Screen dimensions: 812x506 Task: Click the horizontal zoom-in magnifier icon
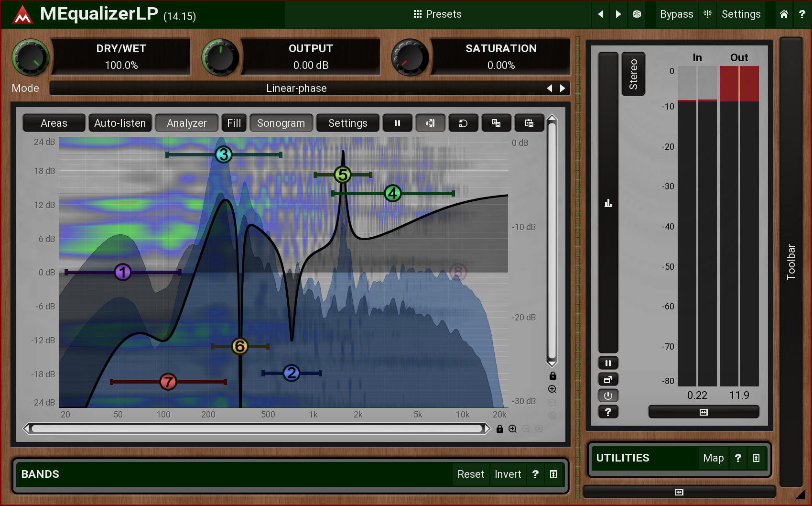pyautogui.click(x=513, y=429)
